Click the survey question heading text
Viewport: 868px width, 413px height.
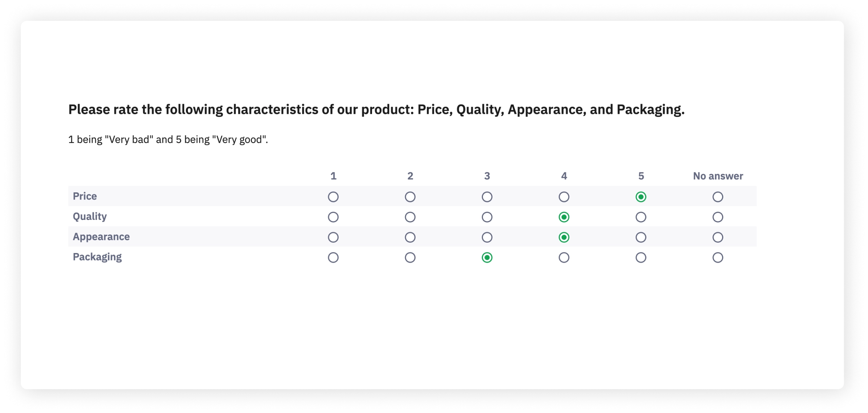point(377,109)
